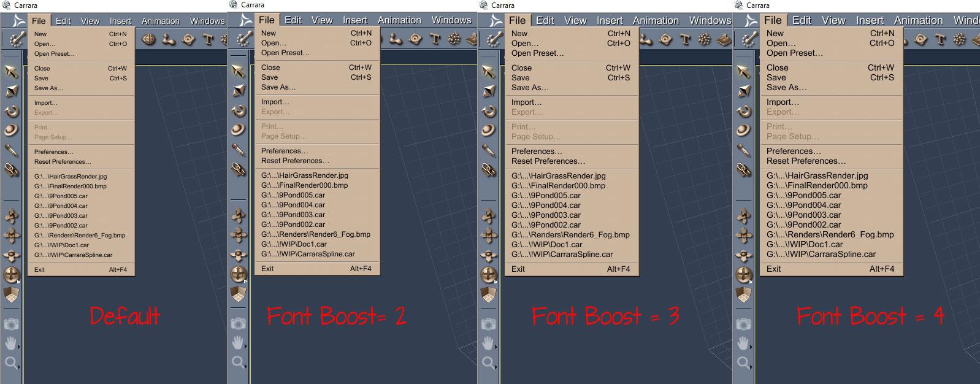Image resolution: width=980 pixels, height=384 pixels.
Task: Select the Rotate tool in Default panel
Action: point(12,111)
